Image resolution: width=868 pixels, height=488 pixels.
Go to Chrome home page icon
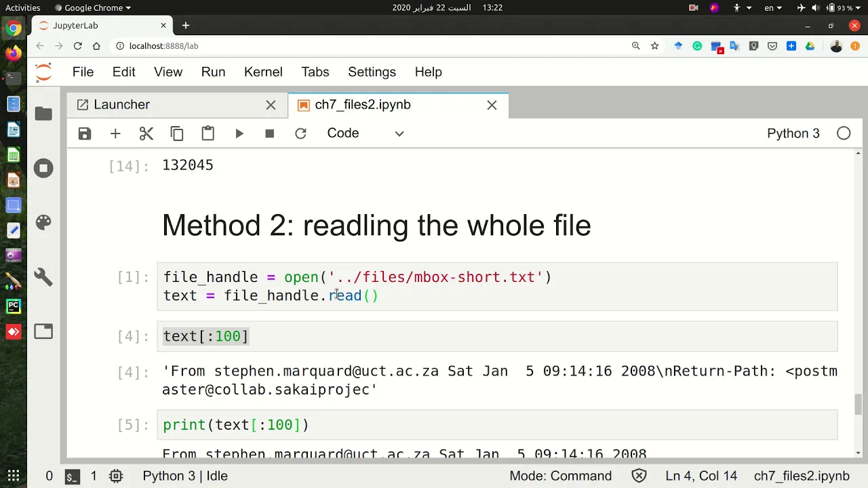coord(96,46)
